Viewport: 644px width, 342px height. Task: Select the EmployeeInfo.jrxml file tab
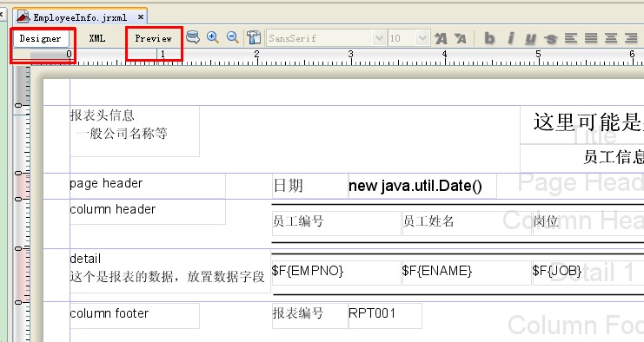pyautogui.click(x=80, y=17)
